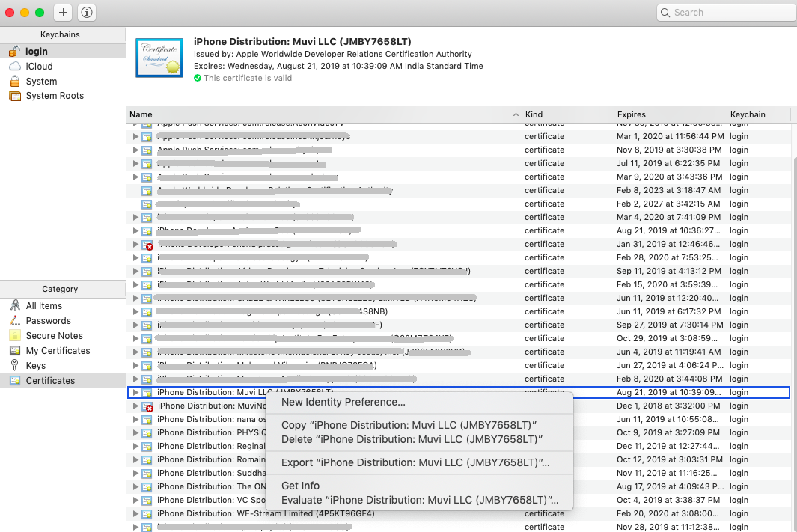Expand the certificate expiring Nov 28, 2019

[x=135, y=527]
